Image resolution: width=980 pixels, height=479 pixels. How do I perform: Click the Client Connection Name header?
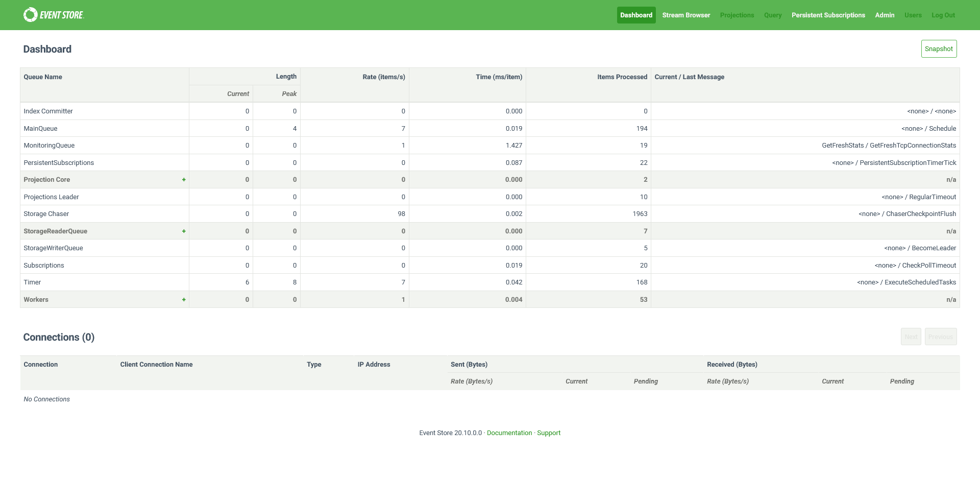156,365
